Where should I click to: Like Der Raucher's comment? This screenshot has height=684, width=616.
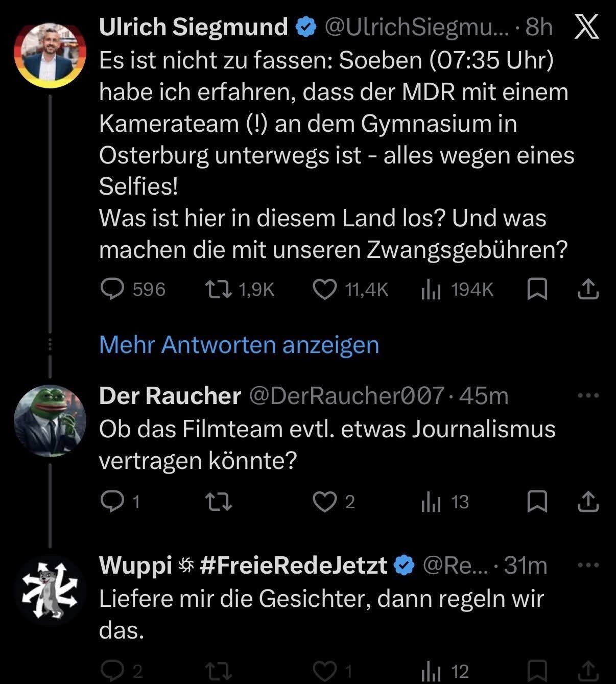[323, 502]
